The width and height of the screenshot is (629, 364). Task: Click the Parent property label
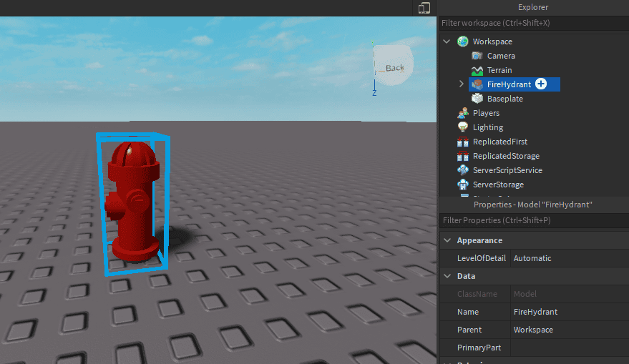coord(469,330)
